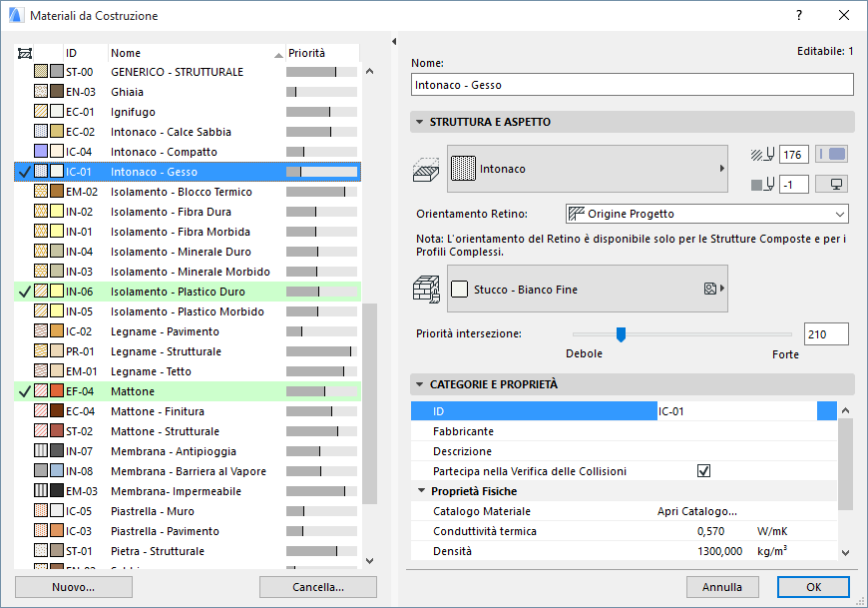Click the fill pattern icon of Piastrella - Pavimento
Viewport: 868px width, 608px height.
click(x=41, y=531)
